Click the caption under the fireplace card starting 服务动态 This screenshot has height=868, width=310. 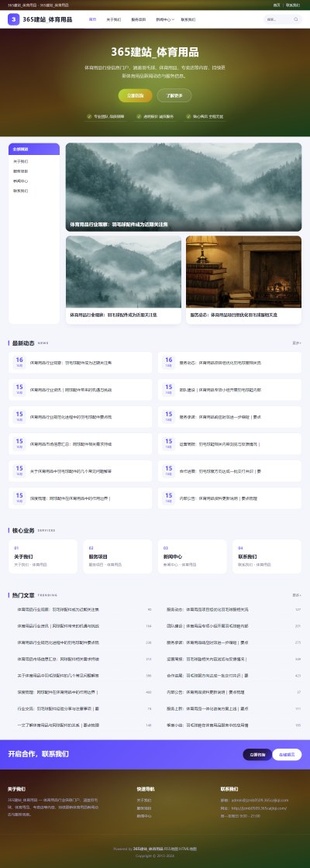[x=233, y=315]
